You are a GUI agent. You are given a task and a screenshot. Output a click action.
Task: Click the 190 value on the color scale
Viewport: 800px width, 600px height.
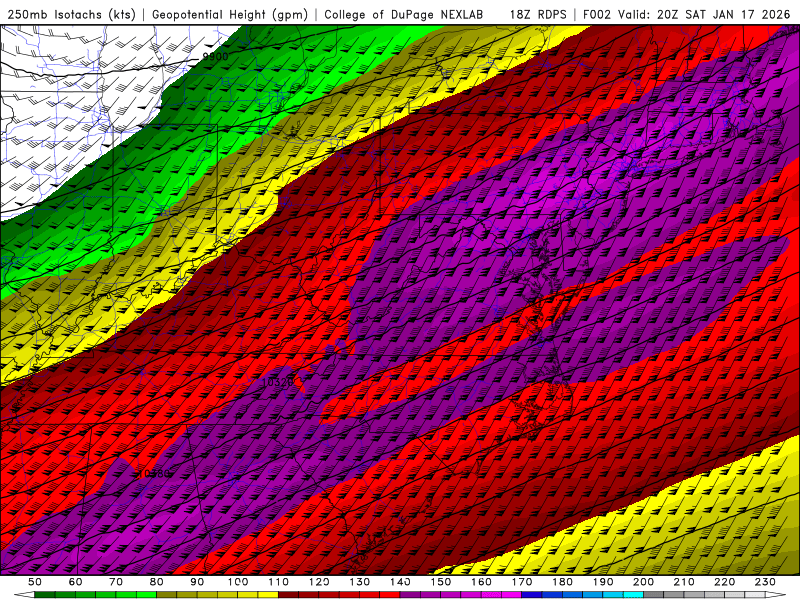(x=603, y=582)
